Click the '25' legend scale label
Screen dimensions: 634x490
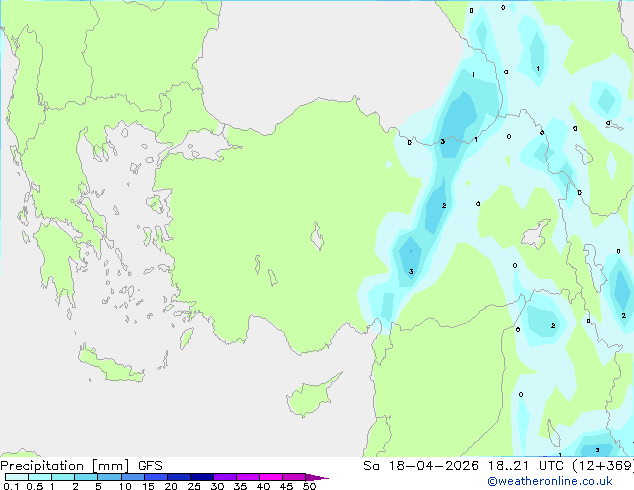coord(194,486)
